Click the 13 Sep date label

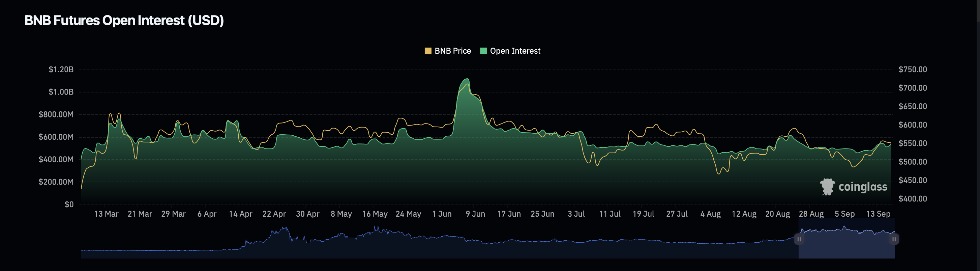[878, 214]
